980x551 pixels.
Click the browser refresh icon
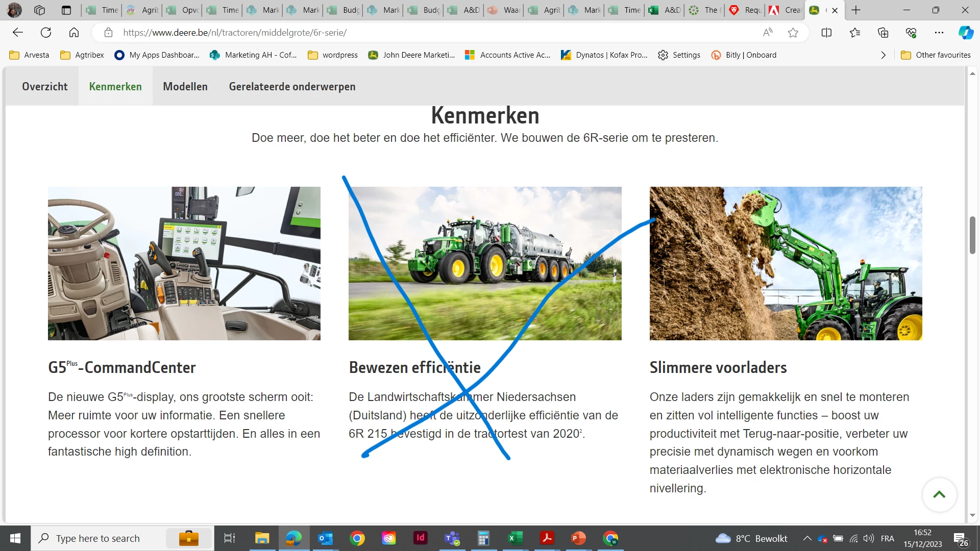46,33
